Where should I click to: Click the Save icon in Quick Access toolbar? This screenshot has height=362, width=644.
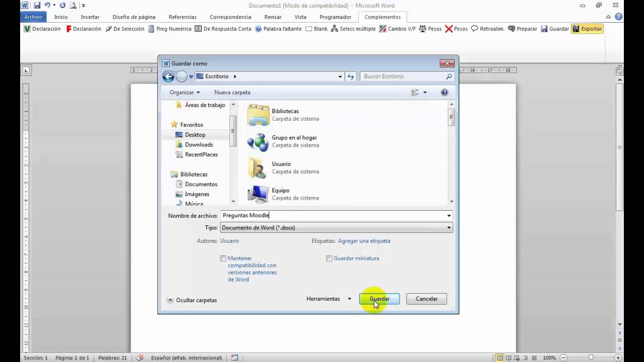(x=37, y=6)
